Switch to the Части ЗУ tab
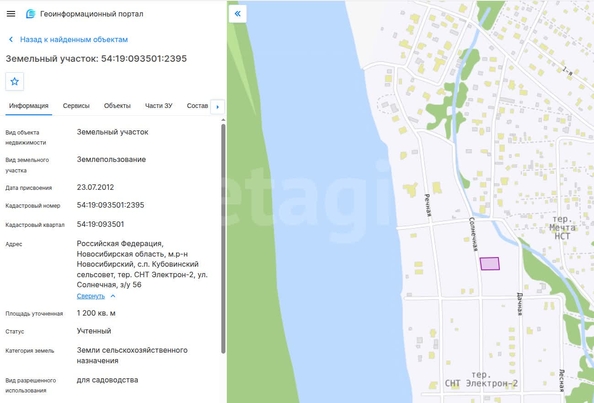This screenshot has height=403, width=594. (159, 106)
